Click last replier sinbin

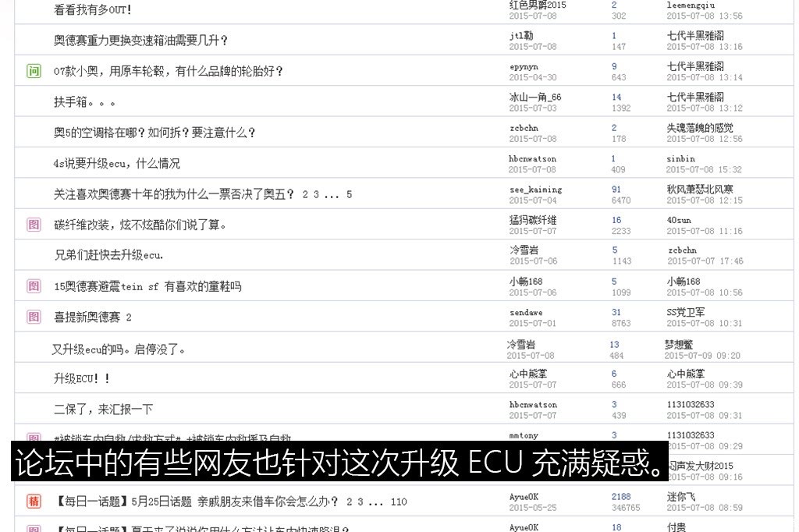coord(680,159)
